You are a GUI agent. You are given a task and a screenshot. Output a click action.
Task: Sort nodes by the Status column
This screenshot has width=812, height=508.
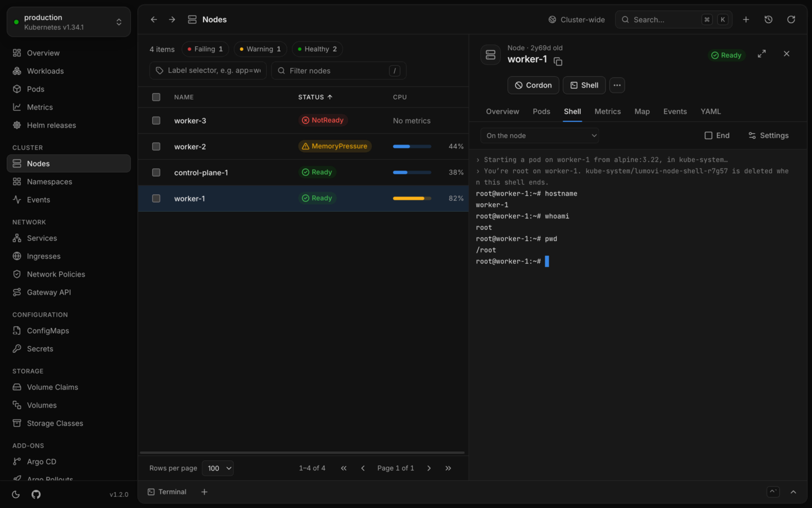(x=315, y=97)
